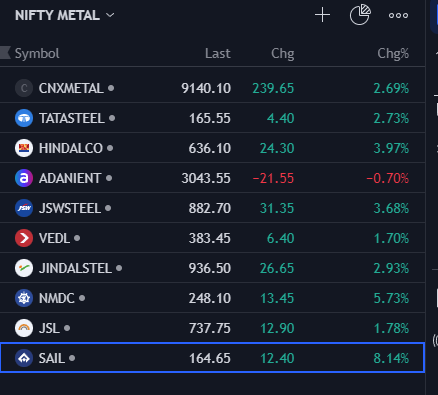Click the Jindal Steel logo icon
Viewport: 438px width, 395px height.
(24, 268)
